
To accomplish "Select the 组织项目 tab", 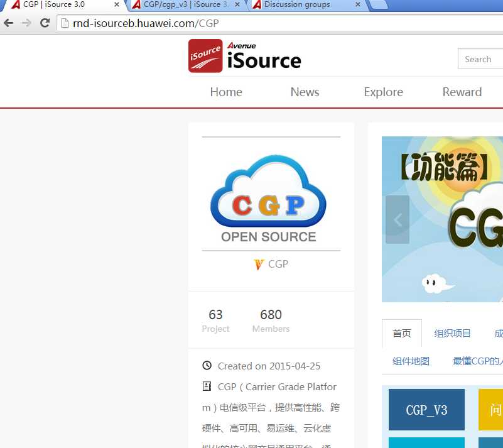I will point(452,333).
